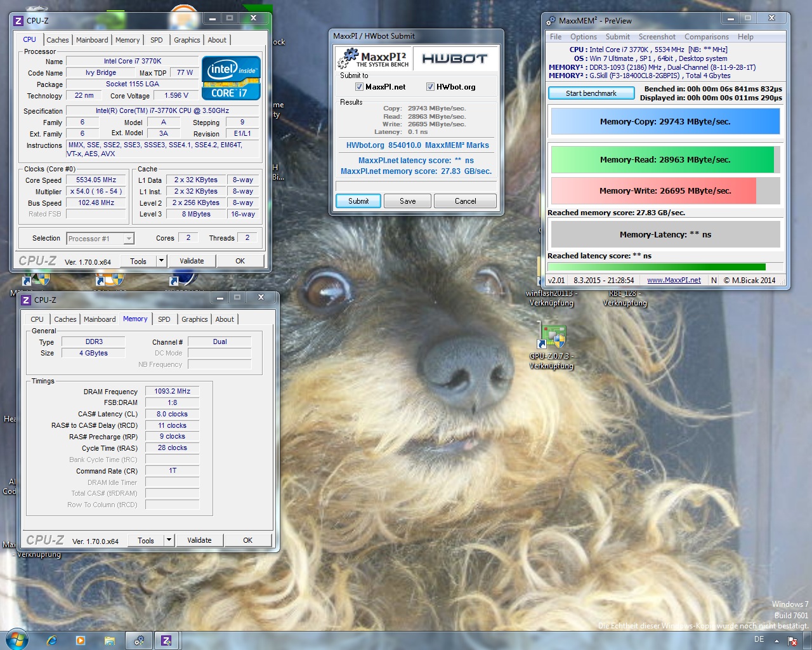Open the Windows Start orb
The height and width of the screenshot is (650, 812).
[16, 640]
